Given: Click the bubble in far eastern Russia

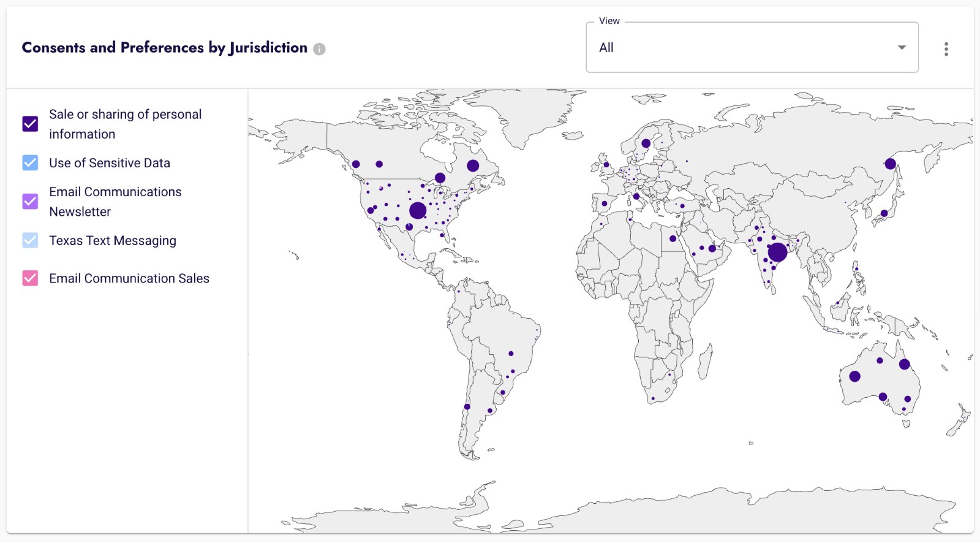Looking at the screenshot, I should (x=891, y=164).
